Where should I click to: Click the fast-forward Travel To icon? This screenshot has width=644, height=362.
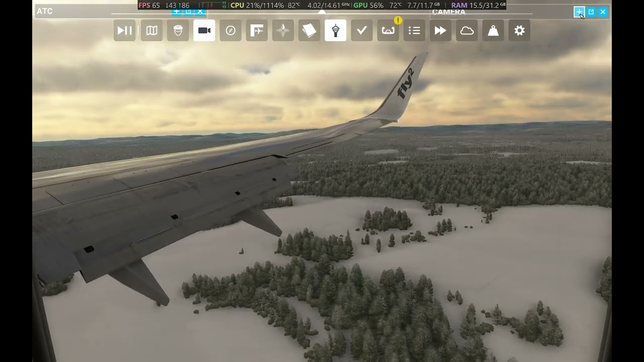(x=441, y=31)
